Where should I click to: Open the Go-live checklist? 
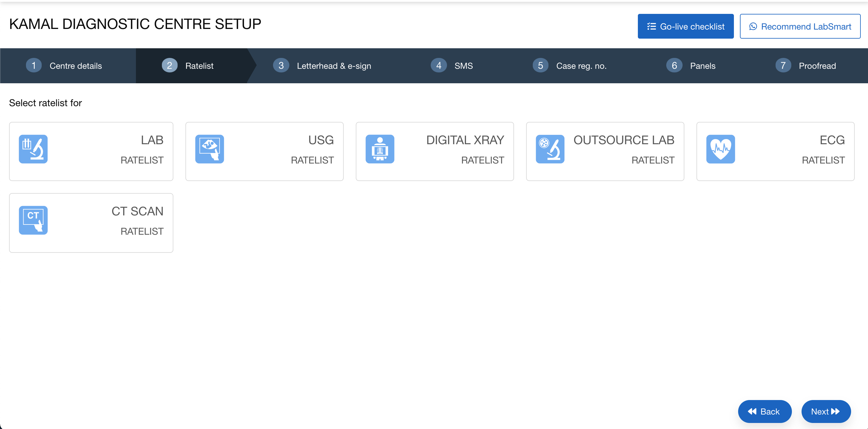pyautogui.click(x=685, y=26)
